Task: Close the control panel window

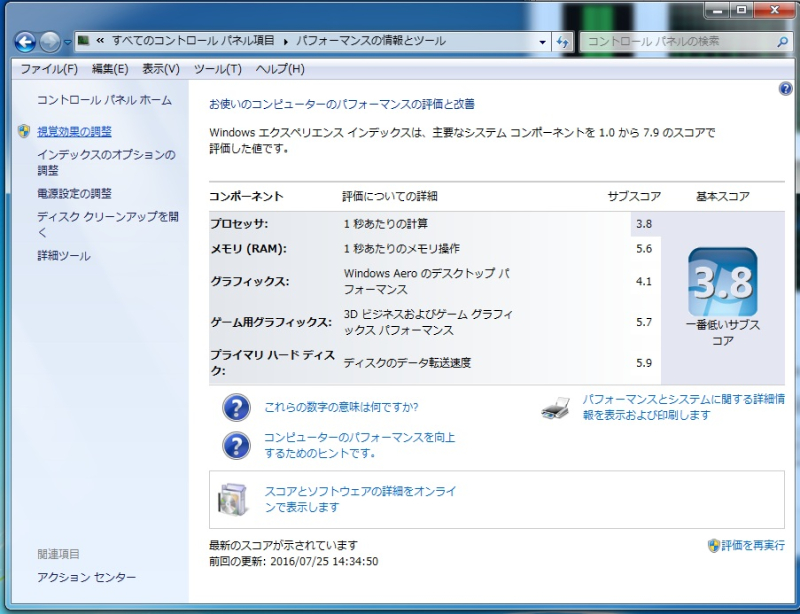Action: 774,10
